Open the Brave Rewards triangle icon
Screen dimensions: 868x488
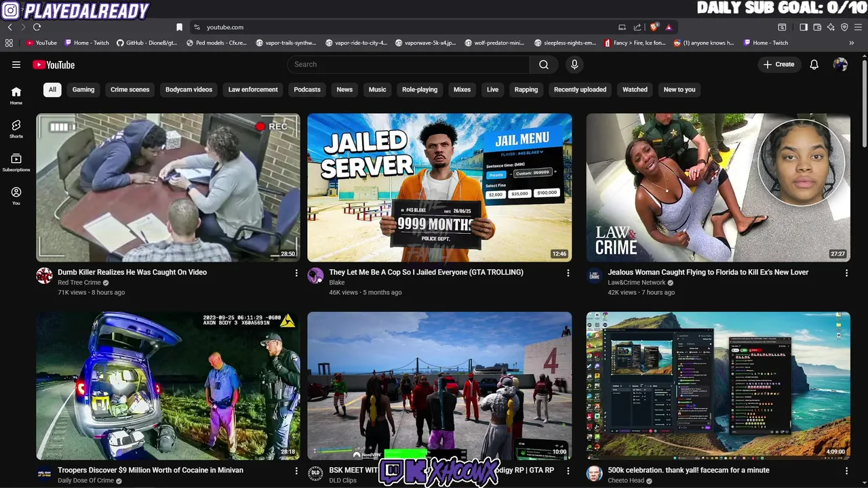pyautogui.click(x=669, y=27)
